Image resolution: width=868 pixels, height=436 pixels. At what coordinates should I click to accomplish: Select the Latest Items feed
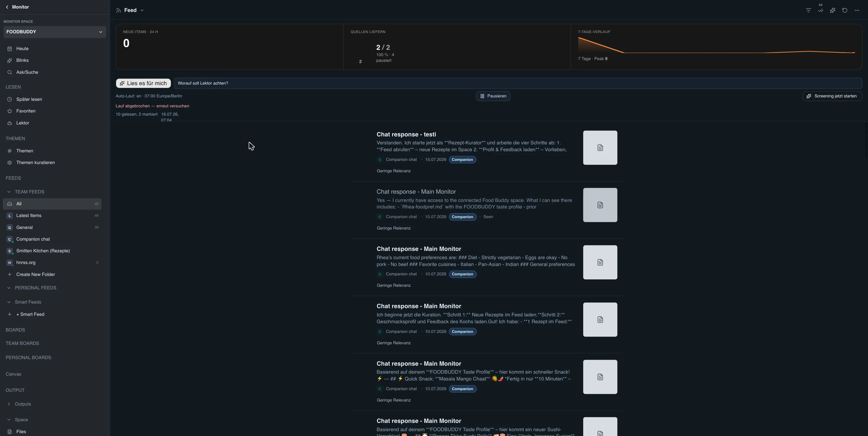click(52, 216)
